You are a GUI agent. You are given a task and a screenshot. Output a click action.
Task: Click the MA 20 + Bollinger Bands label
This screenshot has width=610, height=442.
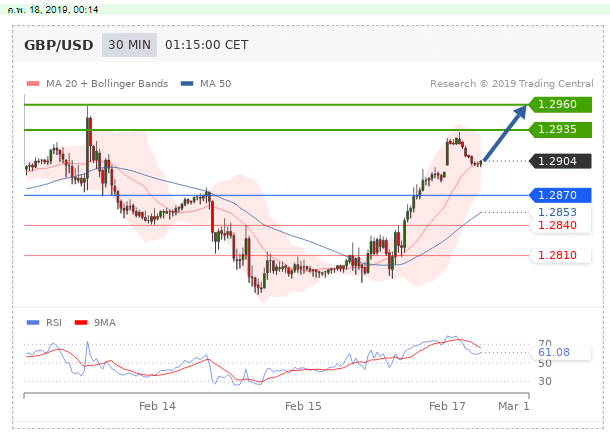(x=107, y=84)
